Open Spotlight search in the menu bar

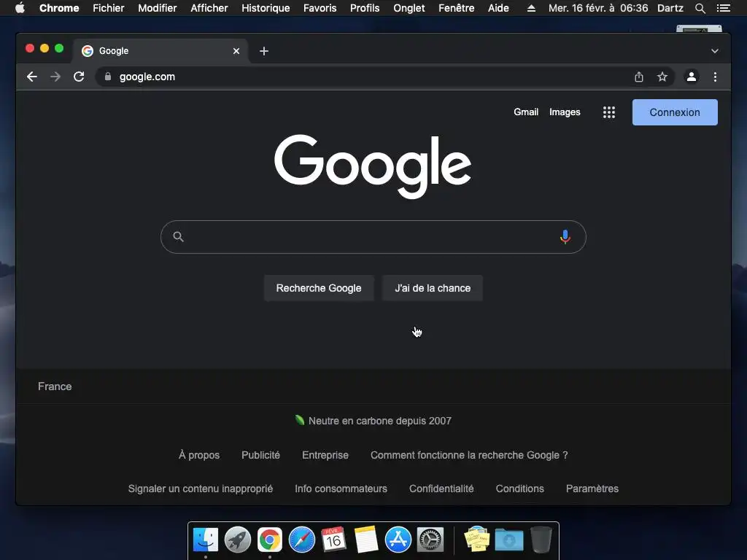[x=700, y=8]
